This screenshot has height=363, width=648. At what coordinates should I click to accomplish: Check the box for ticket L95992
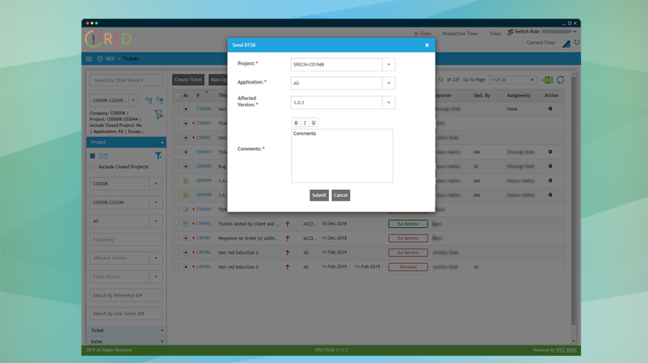(x=177, y=223)
